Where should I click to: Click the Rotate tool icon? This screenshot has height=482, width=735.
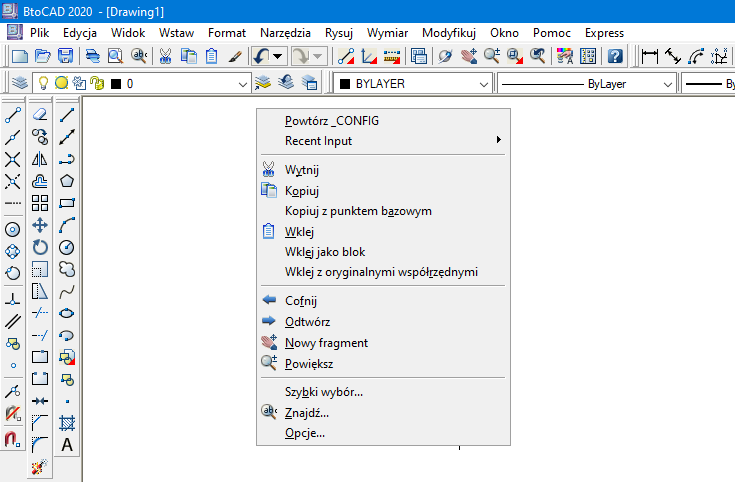pos(41,246)
